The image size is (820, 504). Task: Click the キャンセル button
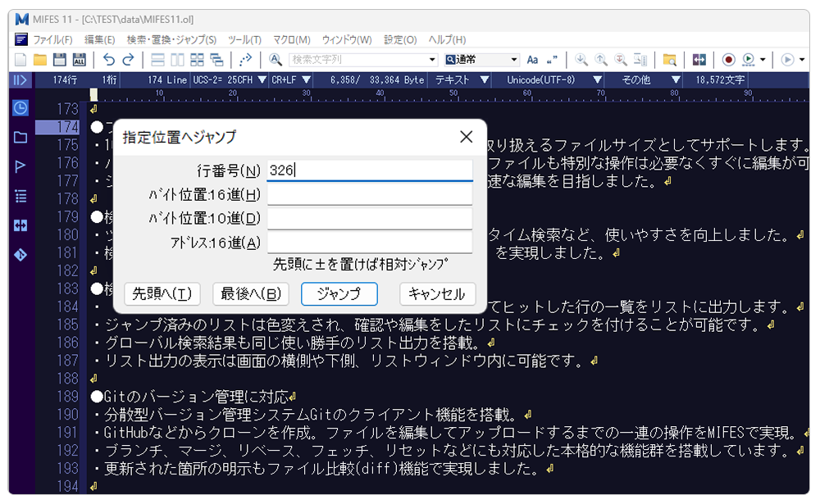[437, 294]
